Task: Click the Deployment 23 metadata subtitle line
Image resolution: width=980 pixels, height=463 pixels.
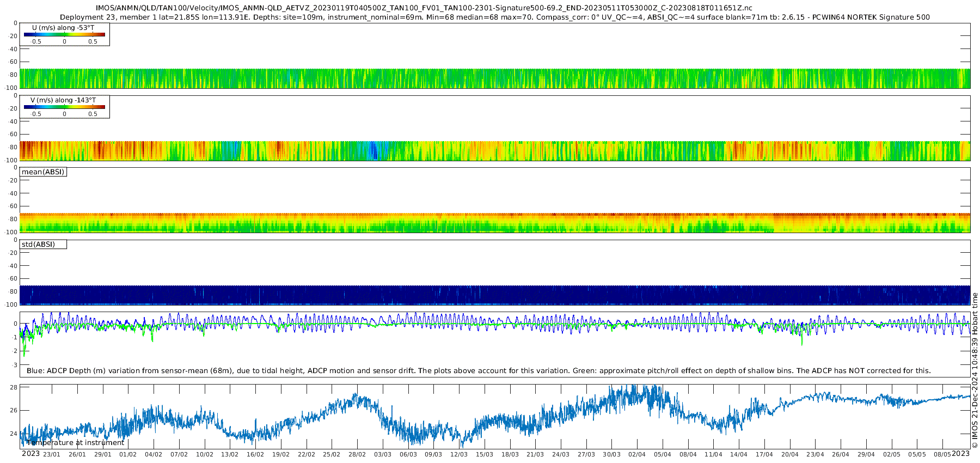Action: pyautogui.click(x=494, y=17)
